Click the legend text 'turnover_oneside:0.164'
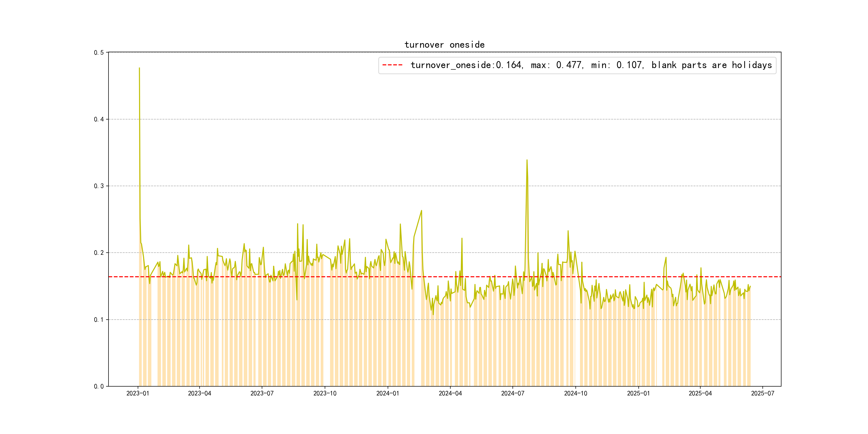Viewport: 868px width, 434px height. (466, 65)
